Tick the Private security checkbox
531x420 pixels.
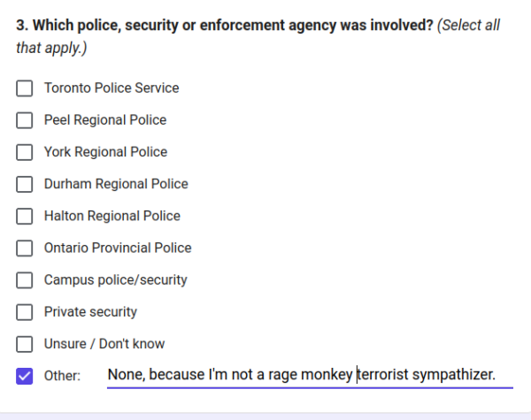tap(25, 312)
